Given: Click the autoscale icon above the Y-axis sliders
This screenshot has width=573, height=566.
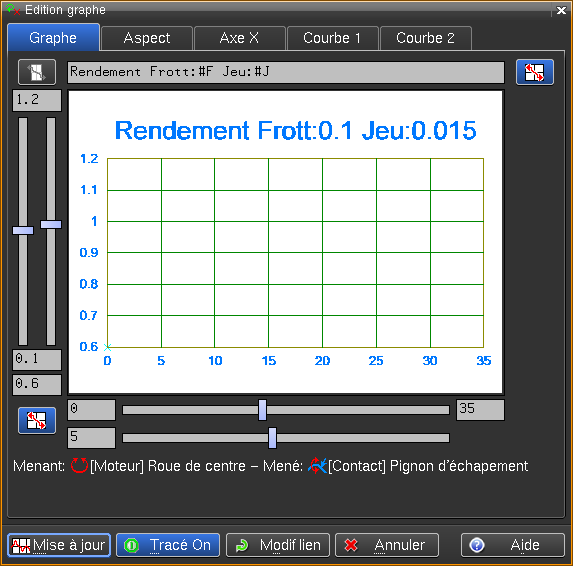Looking at the screenshot, I should (x=37, y=72).
